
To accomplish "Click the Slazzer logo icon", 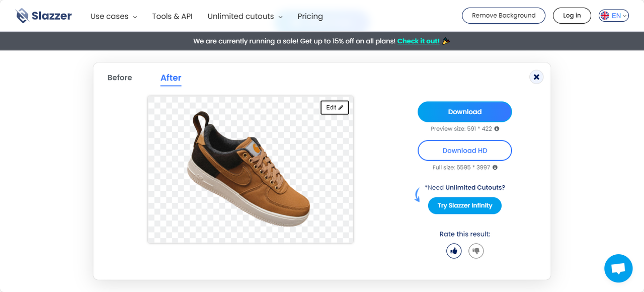I will coord(22,16).
